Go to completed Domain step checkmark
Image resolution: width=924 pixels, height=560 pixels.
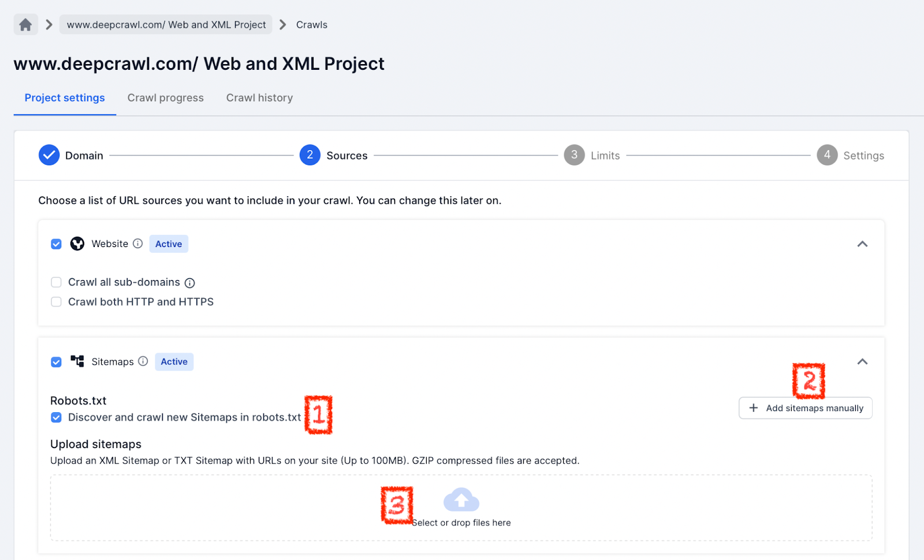tap(49, 155)
